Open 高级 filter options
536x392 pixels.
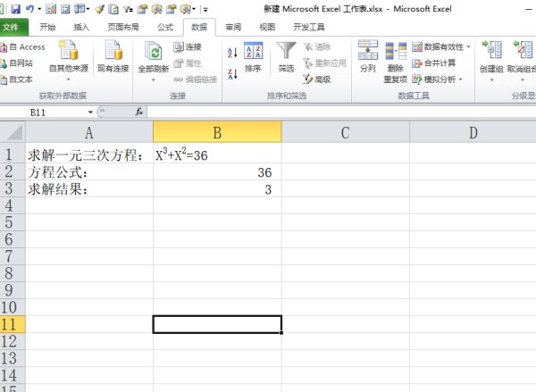(x=317, y=79)
